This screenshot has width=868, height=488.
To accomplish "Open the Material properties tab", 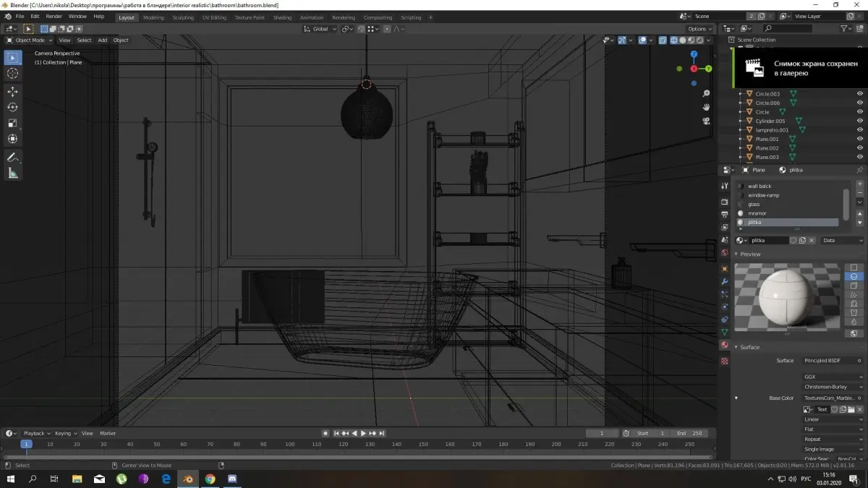I will click(x=725, y=345).
